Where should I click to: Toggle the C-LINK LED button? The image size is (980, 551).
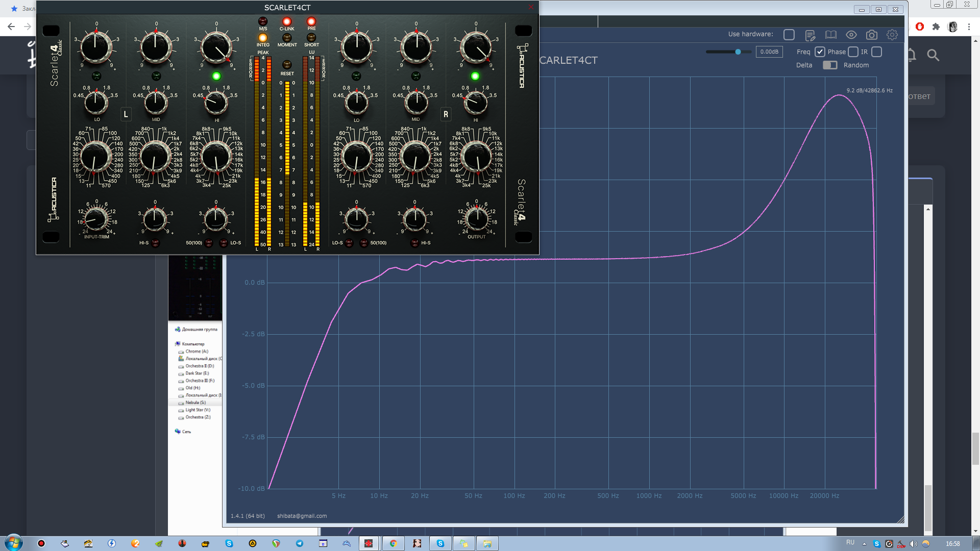(x=287, y=21)
